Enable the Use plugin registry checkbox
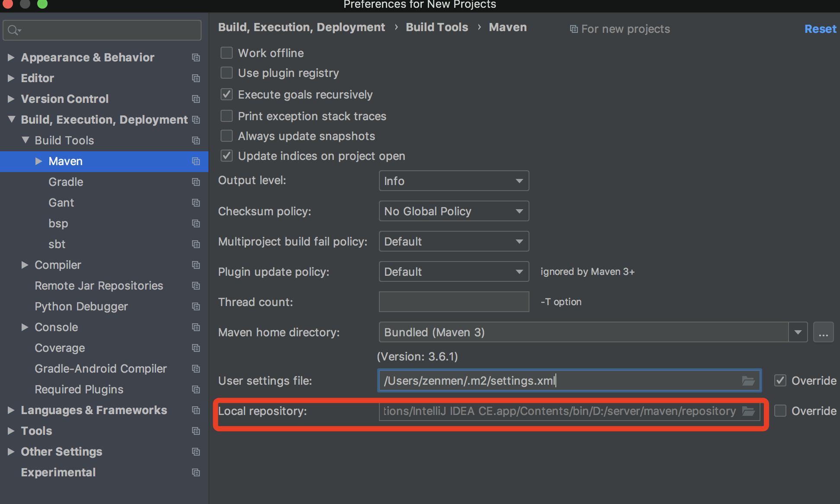The image size is (840, 504). (227, 73)
